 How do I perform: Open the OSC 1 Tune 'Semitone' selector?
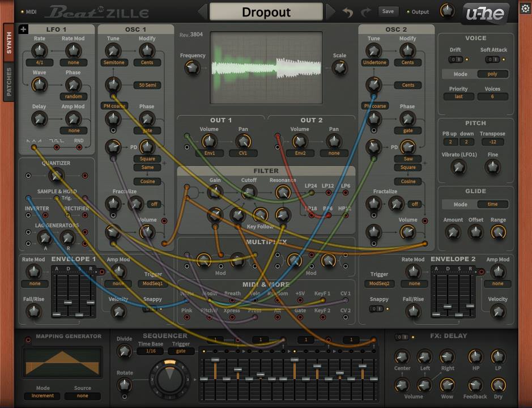114,62
